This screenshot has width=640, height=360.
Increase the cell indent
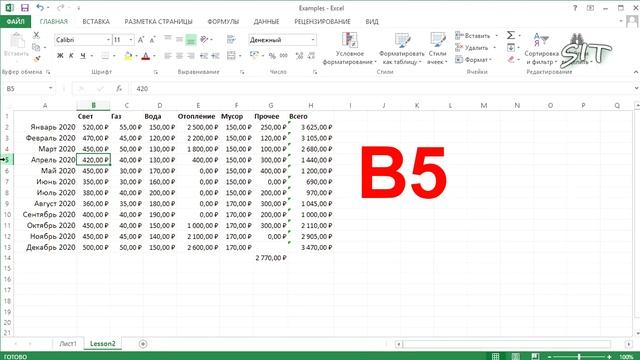click(216, 56)
